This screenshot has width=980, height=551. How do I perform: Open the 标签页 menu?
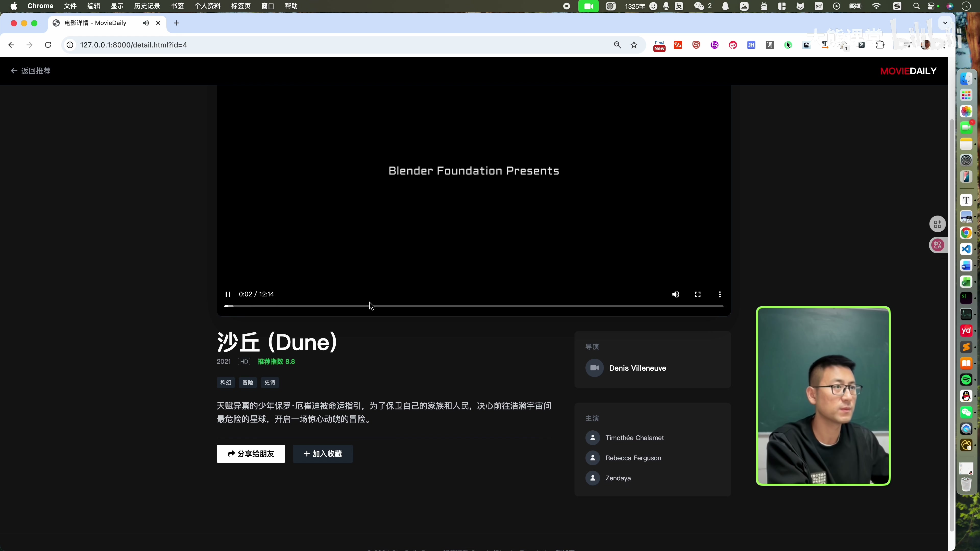tap(240, 6)
